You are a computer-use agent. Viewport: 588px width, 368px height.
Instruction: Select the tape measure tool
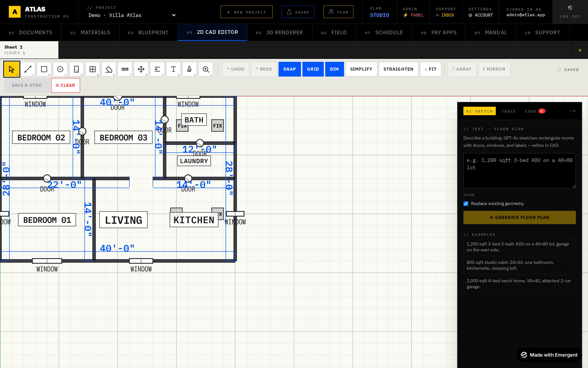125,69
